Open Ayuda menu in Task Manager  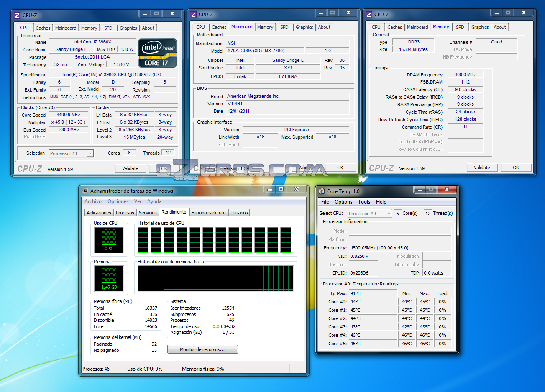pos(154,201)
